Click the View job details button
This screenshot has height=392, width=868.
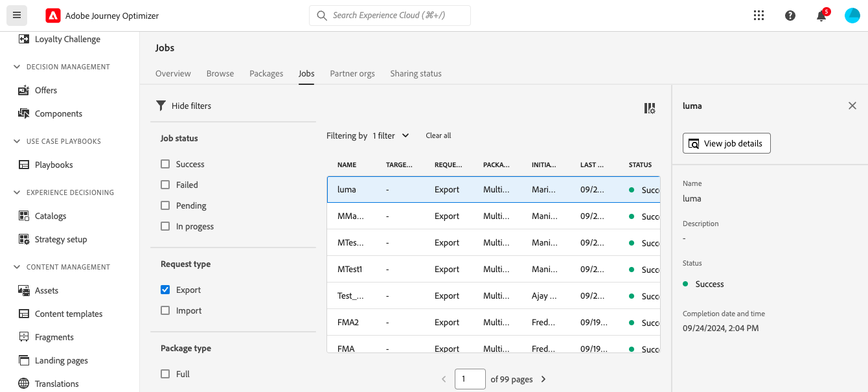tap(726, 143)
